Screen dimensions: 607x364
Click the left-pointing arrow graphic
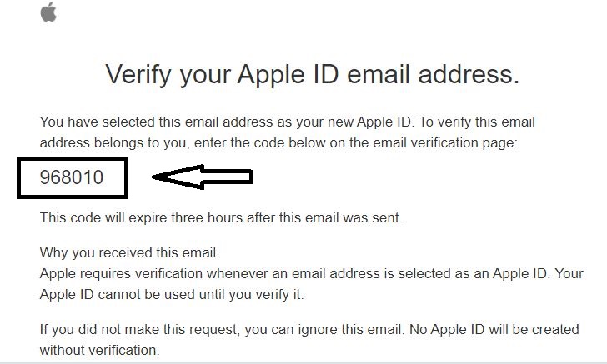[x=202, y=177]
